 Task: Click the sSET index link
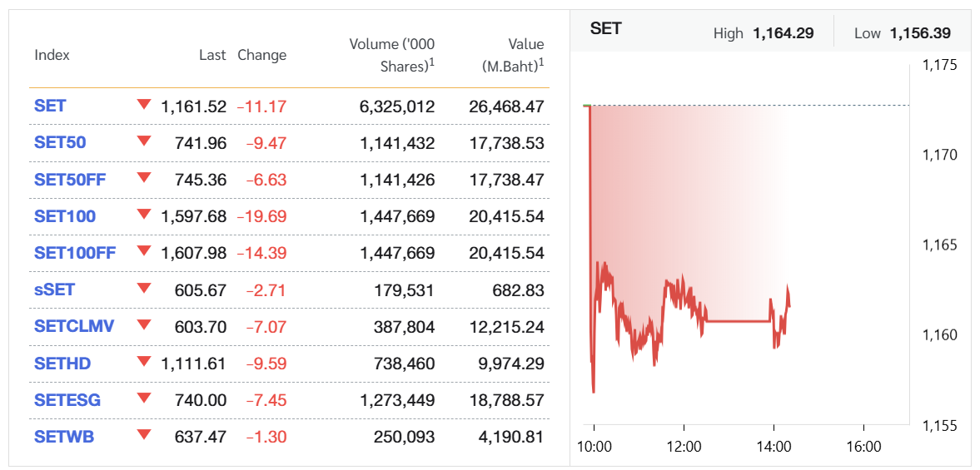56,289
